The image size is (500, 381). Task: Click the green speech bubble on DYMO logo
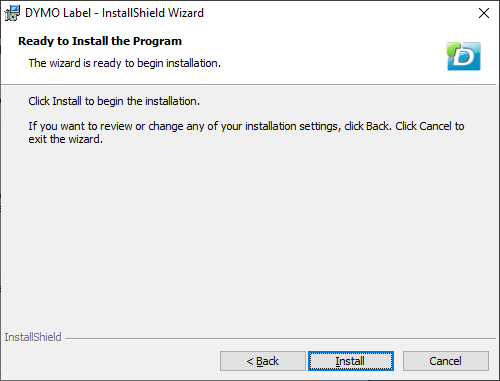[x=453, y=49]
